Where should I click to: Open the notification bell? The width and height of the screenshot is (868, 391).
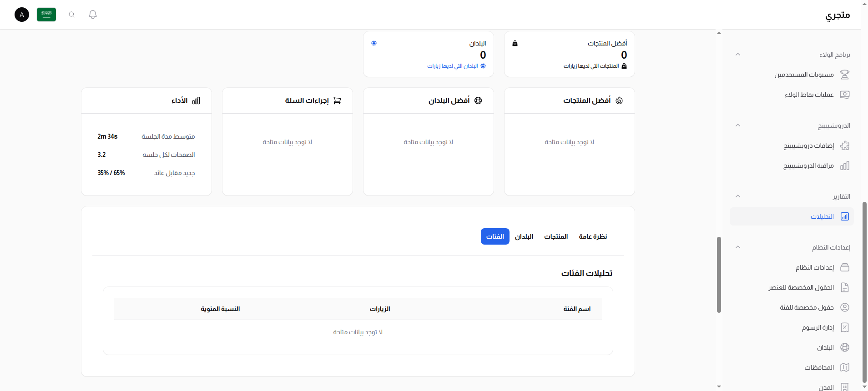click(x=93, y=15)
